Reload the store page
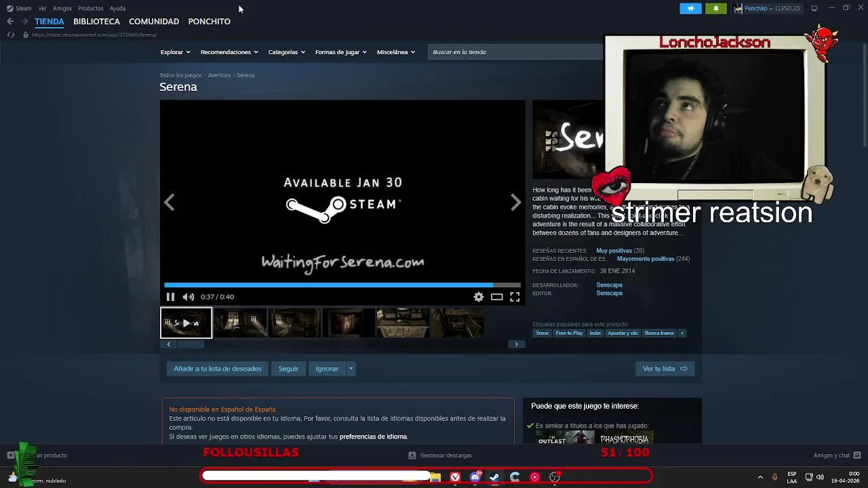Screen dimensions: 868x488 point(10,35)
